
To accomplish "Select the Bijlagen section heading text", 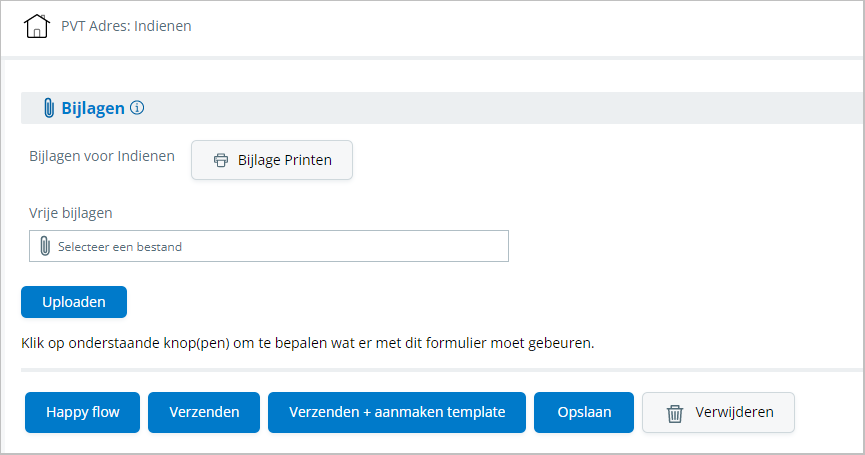I will coord(93,108).
